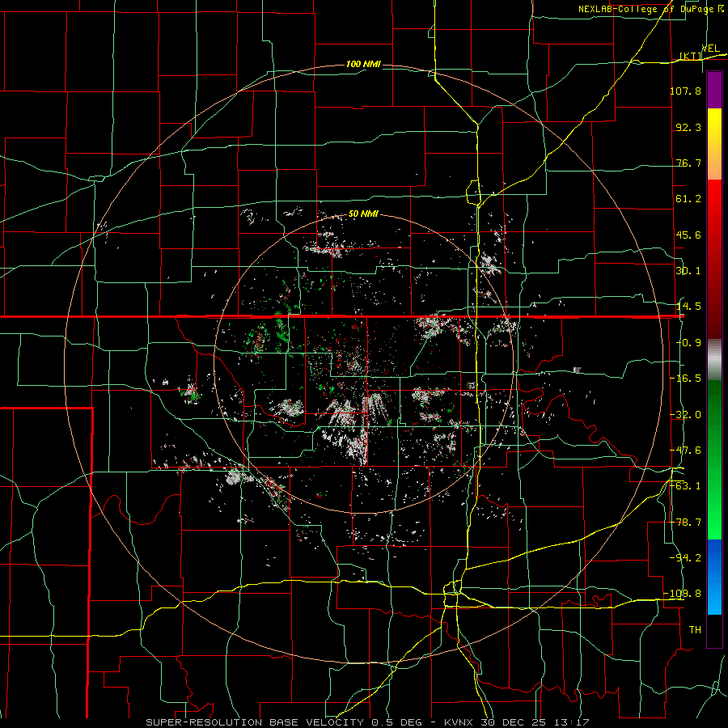This screenshot has width=728, height=728.
Task: Click the -109.8 scale value
Action: [x=683, y=594]
